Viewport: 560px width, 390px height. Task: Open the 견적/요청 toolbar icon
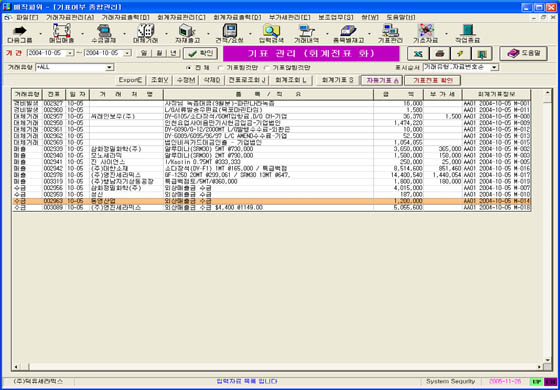(x=229, y=34)
